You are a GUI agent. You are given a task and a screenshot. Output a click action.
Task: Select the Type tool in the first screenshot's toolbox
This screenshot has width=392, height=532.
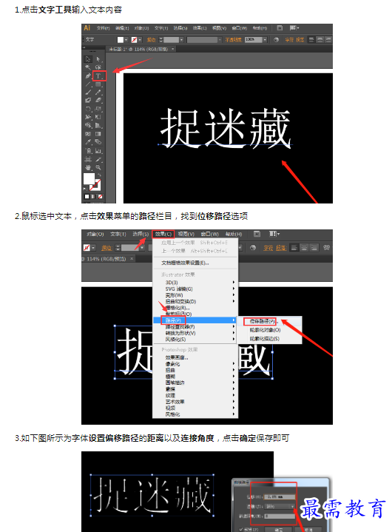pyautogui.click(x=98, y=75)
